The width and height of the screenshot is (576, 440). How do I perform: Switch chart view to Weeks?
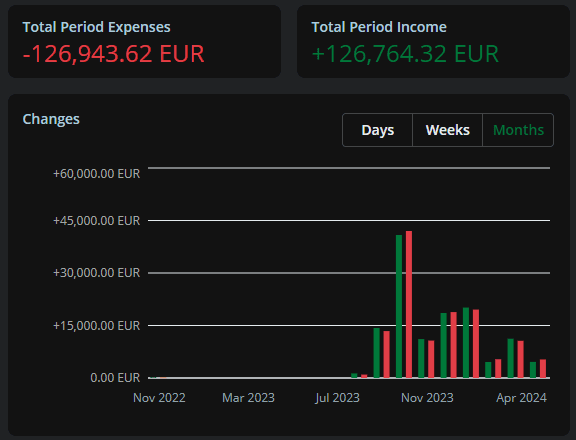(447, 130)
